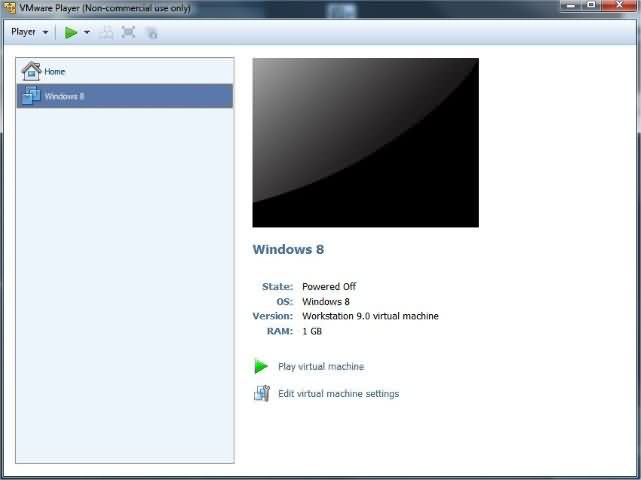Screen dimensions: 641x480
Task: Open the Player menu
Action: click(x=29, y=32)
